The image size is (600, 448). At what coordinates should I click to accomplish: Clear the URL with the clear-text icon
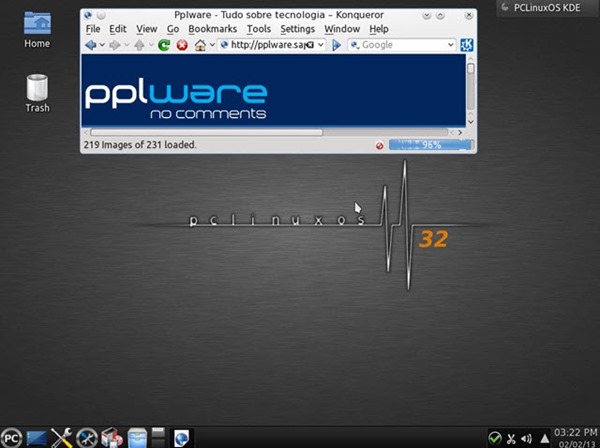310,45
